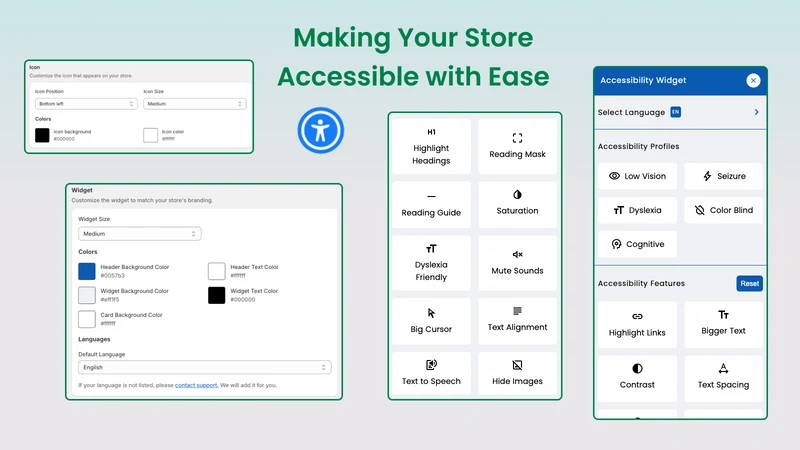Click the Accessibility Widget header title
This screenshot has width=800, height=450.
coord(643,81)
